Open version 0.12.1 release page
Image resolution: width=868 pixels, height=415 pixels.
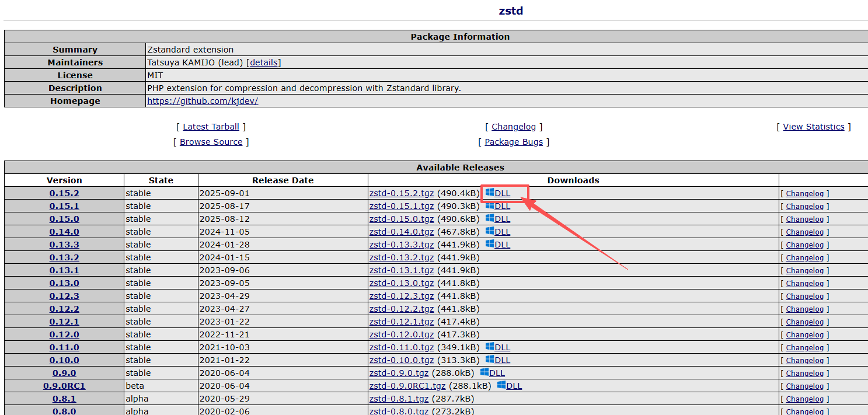coord(64,322)
